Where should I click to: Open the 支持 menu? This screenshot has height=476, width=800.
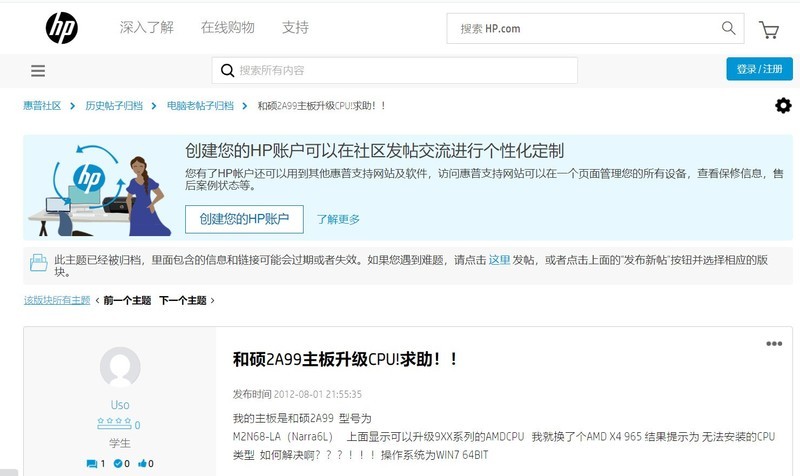click(x=295, y=28)
